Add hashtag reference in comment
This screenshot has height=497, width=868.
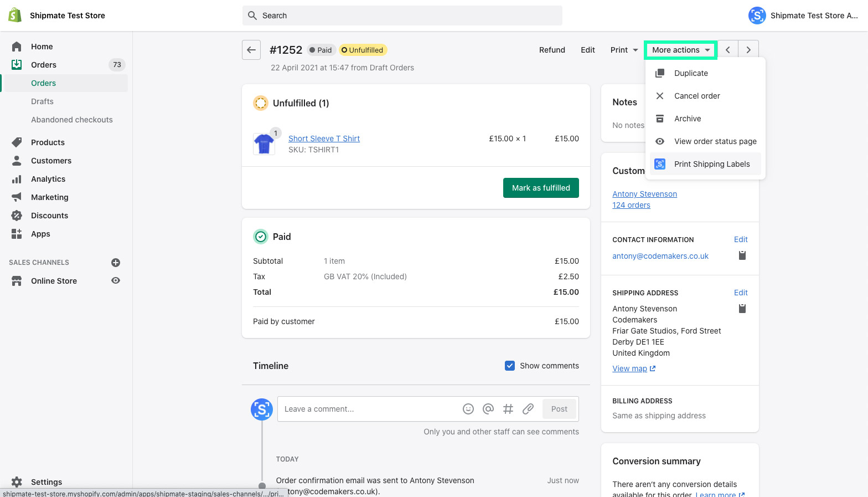click(x=508, y=409)
